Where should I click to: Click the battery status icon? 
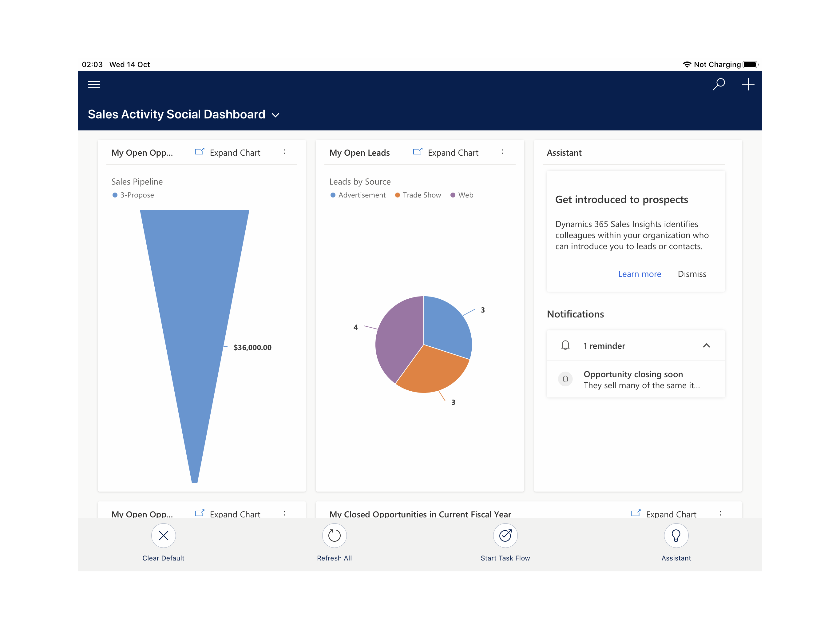click(751, 64)
